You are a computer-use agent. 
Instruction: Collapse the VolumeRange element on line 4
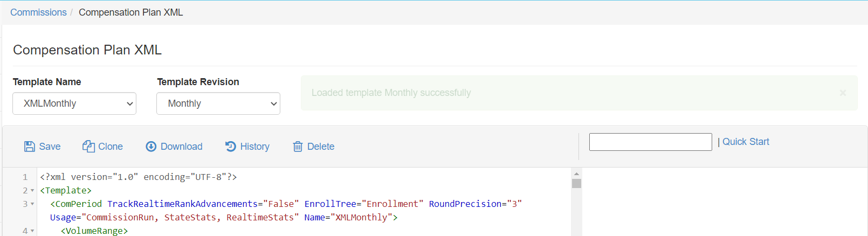pos(32,231)
